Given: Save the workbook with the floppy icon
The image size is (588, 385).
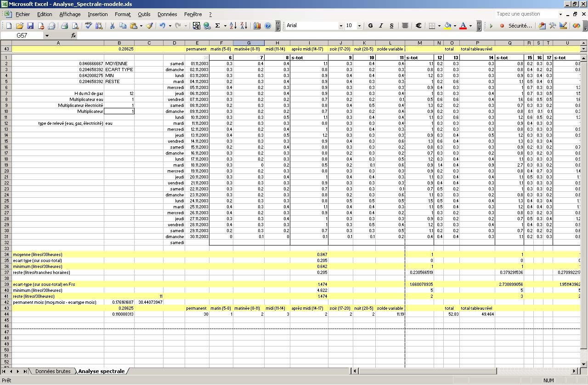Looking at the screenshot, I should (30, 26).
